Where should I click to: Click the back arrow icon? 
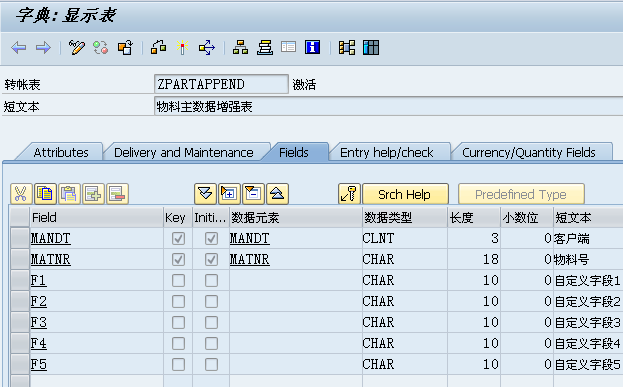(x=19, y=48)
